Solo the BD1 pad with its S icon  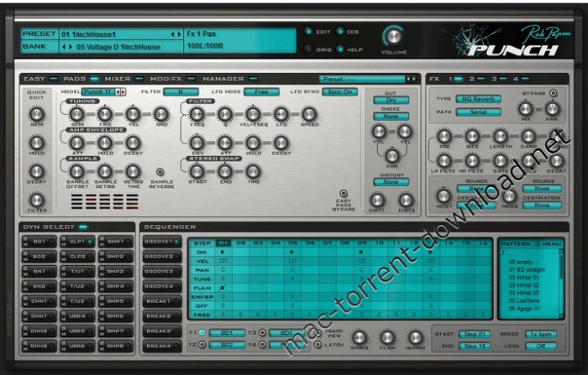point(25,238)
